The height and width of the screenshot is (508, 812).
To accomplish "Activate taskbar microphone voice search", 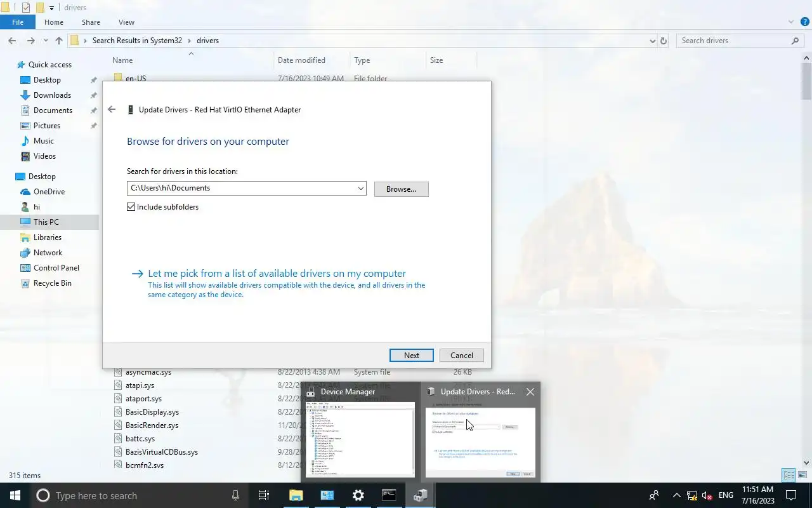I will [x=235, y=495].
